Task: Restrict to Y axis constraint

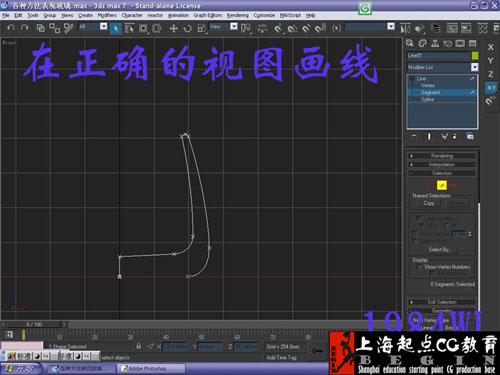Action: click(490, 61)
